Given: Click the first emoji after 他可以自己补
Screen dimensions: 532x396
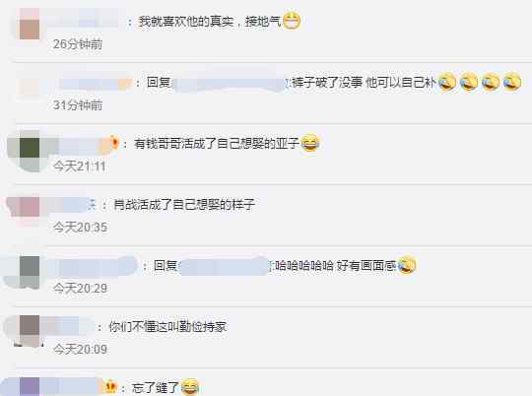Looking at the screenshot, I should 447,82.
